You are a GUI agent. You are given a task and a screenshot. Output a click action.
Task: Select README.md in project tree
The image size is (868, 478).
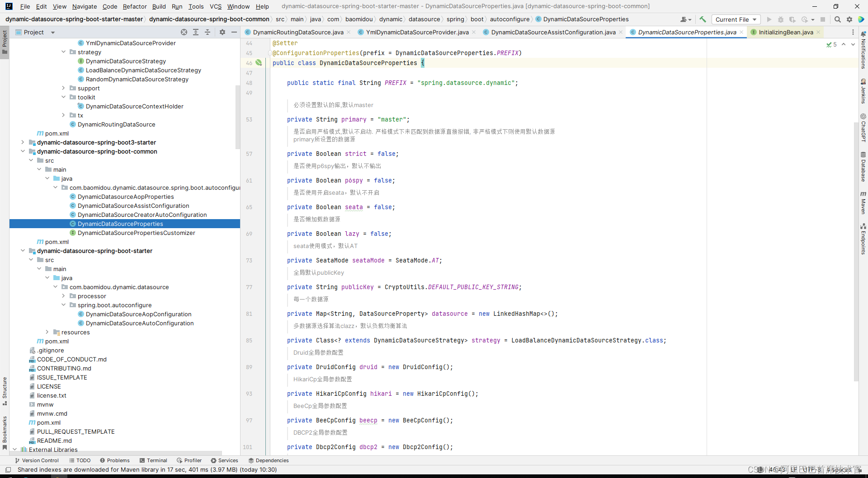coord(54,441)
